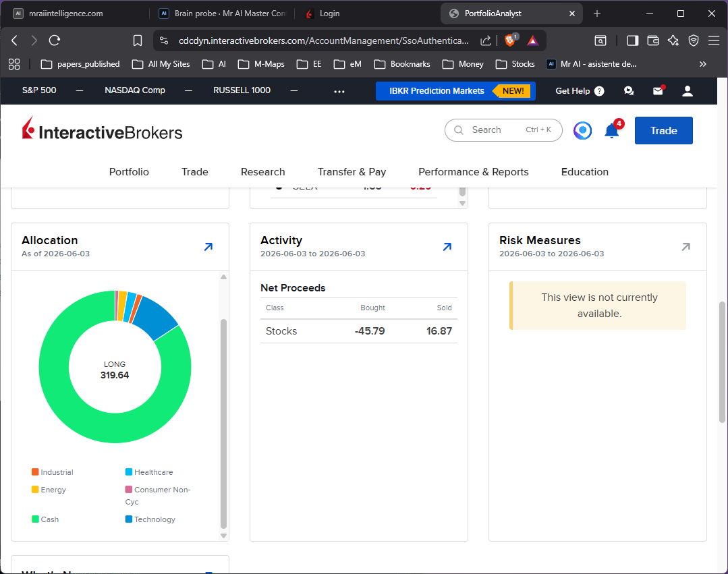This screenshot has height=574, width=728.
Task: Expand the Allocation widget using arrow icon
Action: 208,247
